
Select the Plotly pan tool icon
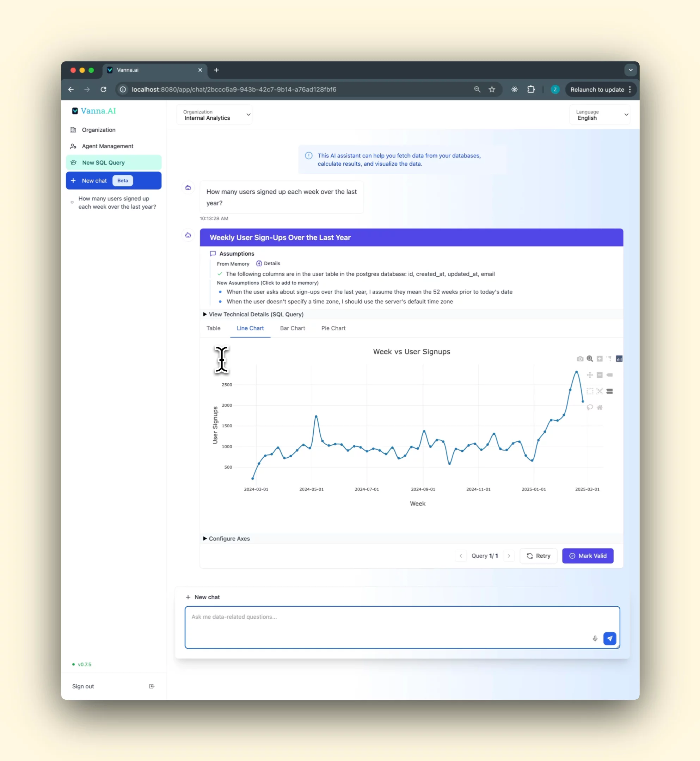pyautogui.click(x=590, y=375)
